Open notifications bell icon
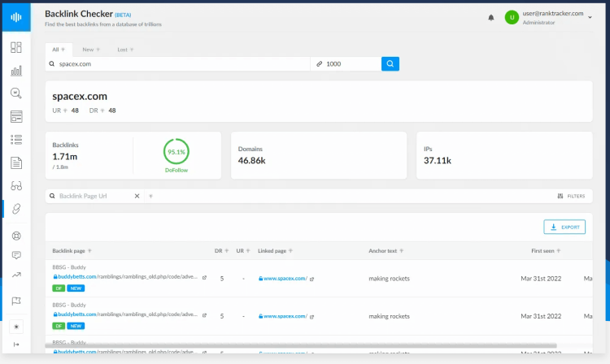The image size is (610, 364). (x=491, y=18)
